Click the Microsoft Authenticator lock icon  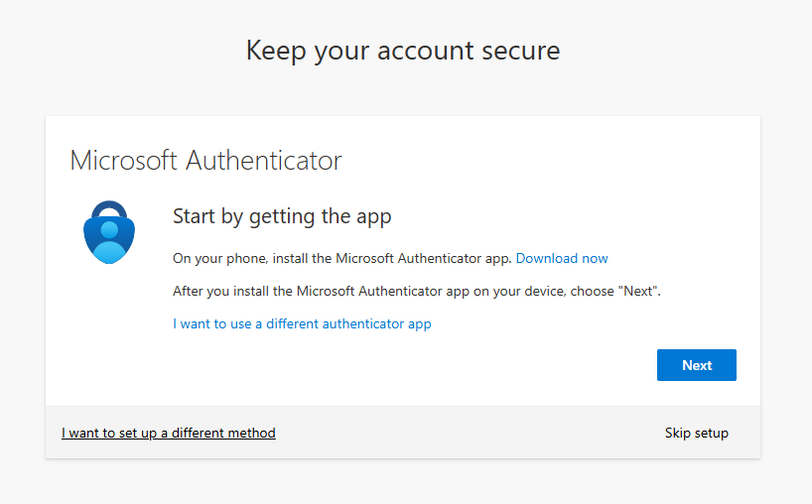(107, 233)
